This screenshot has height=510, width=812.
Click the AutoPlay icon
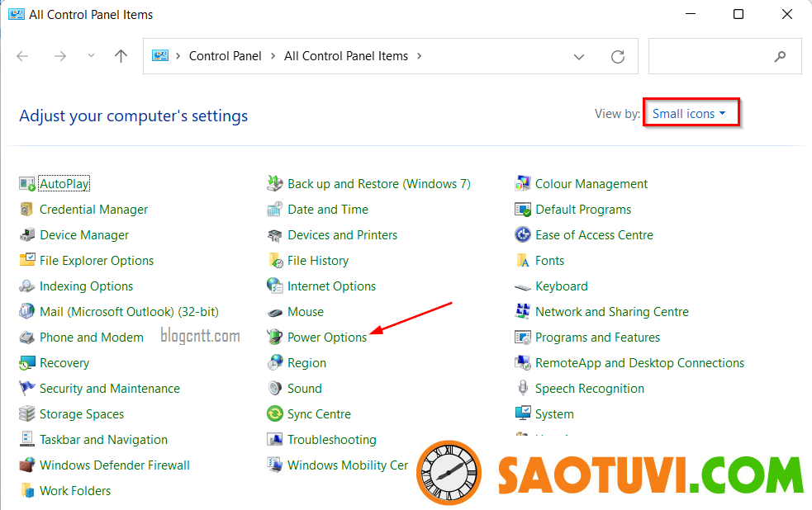(27, 184)
